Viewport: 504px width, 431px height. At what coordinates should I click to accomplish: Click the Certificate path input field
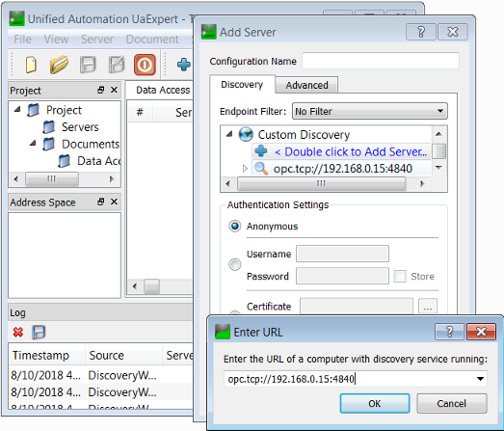tap(357, 306)
